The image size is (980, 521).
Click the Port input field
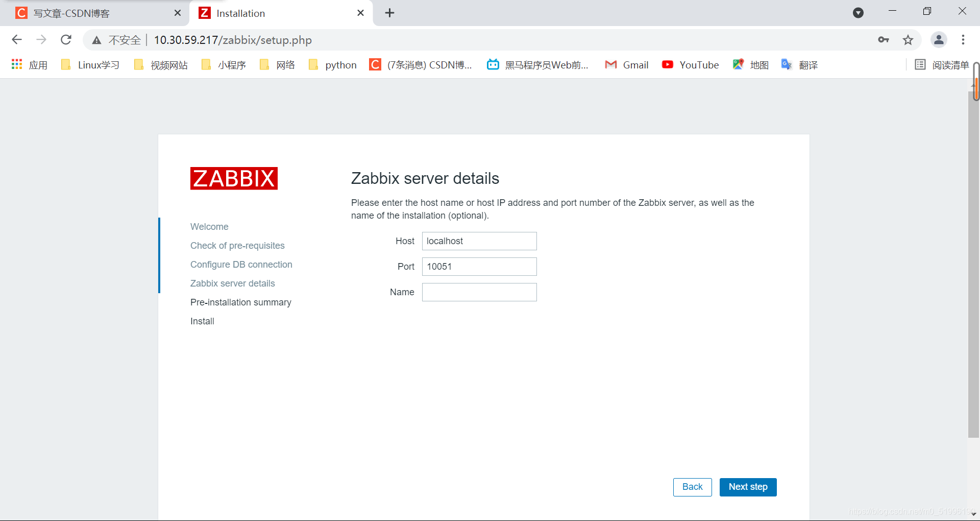[479, 267]
